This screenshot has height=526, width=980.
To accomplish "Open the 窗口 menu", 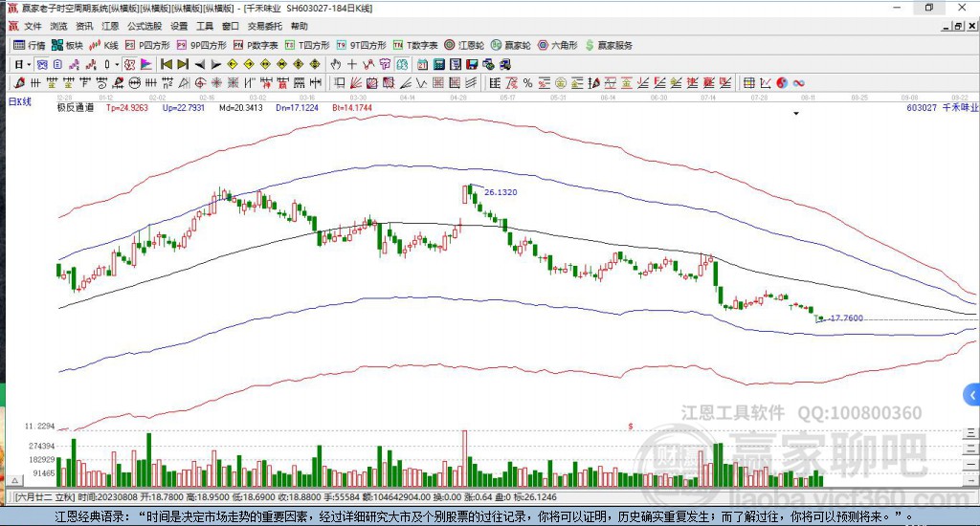I will pyautogui.click(x=230, y=26).
